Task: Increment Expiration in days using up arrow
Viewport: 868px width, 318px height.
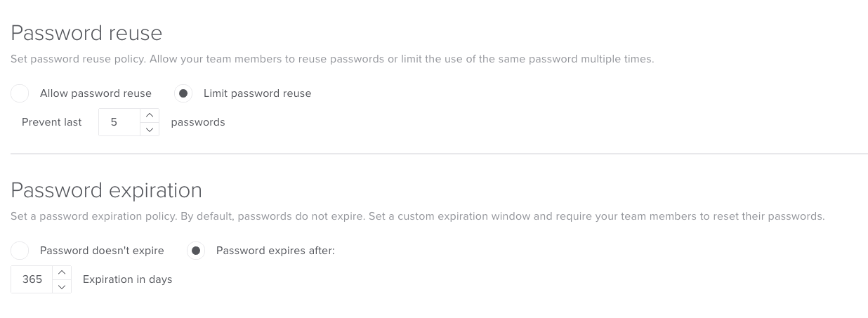Action: (62, 272)
